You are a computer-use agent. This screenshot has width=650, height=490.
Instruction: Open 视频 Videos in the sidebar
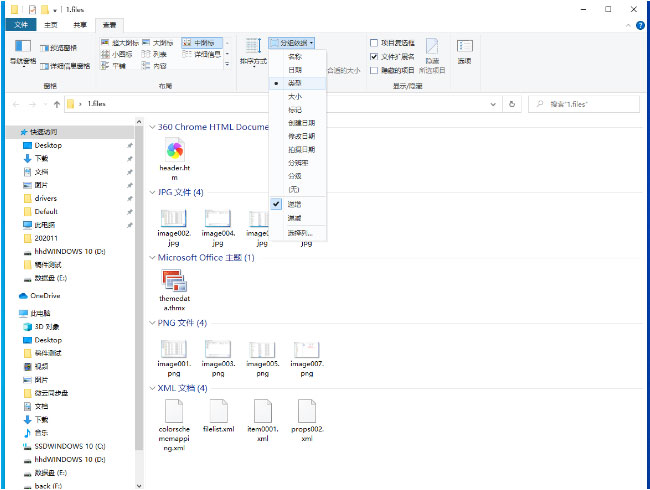tap(36, 366)
